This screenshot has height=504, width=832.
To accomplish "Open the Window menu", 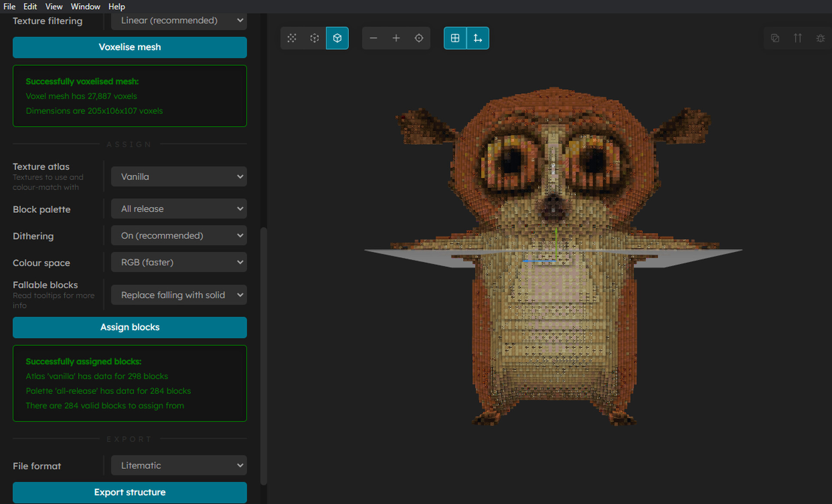I will 85,6.
